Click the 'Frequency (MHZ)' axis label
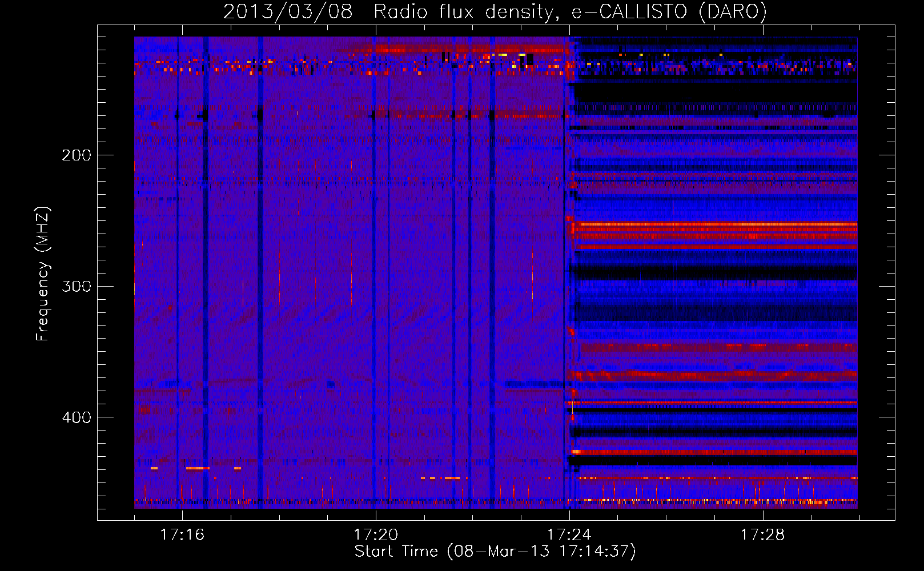924x571 pixels. coord(43,274)
